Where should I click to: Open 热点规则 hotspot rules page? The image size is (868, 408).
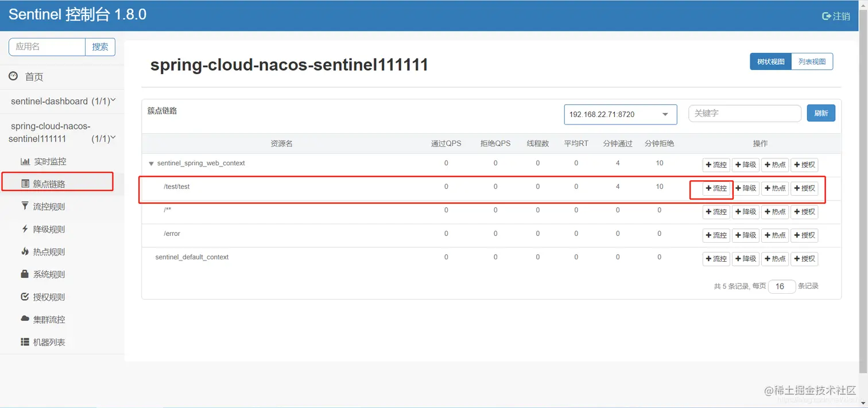coord(49,252)
